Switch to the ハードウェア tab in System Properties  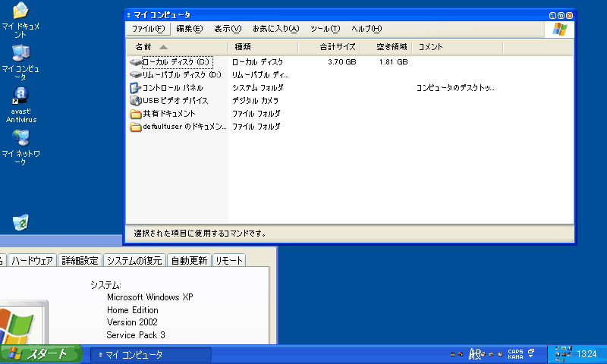(32, 260)
